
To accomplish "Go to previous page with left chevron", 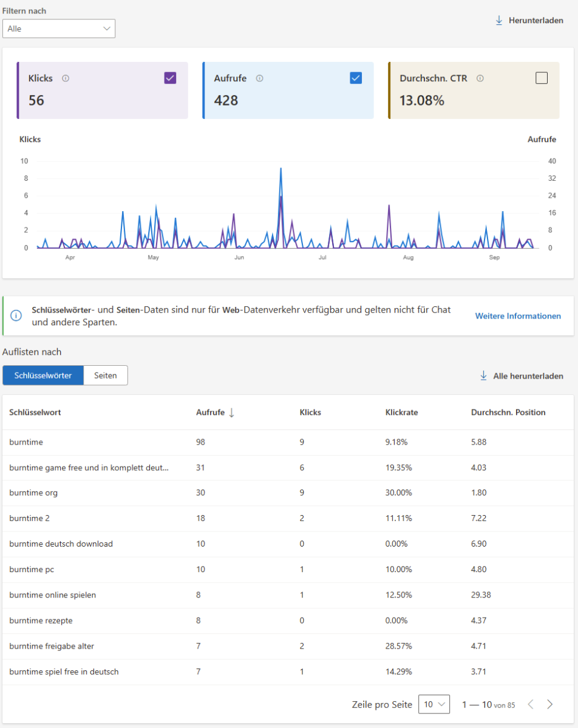I will tap(530, 704).
